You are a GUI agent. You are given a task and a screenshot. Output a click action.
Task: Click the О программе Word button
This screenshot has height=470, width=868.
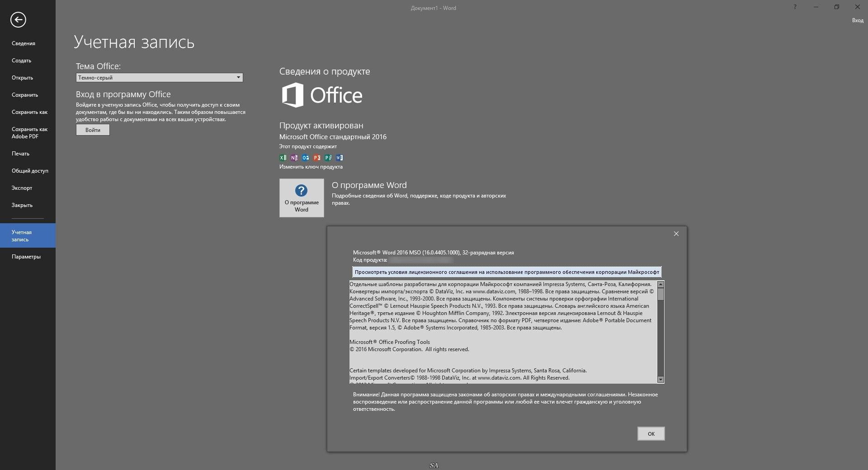[302, 198]
